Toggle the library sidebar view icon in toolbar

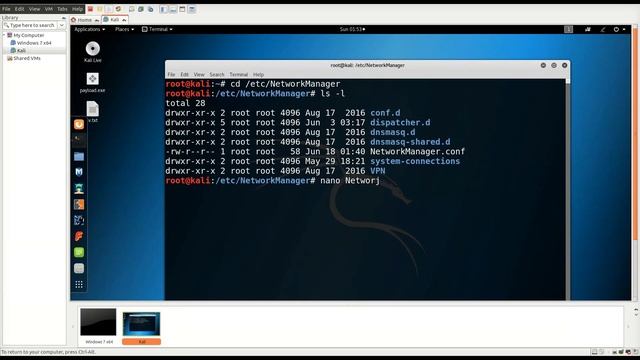tap(164, 9)
